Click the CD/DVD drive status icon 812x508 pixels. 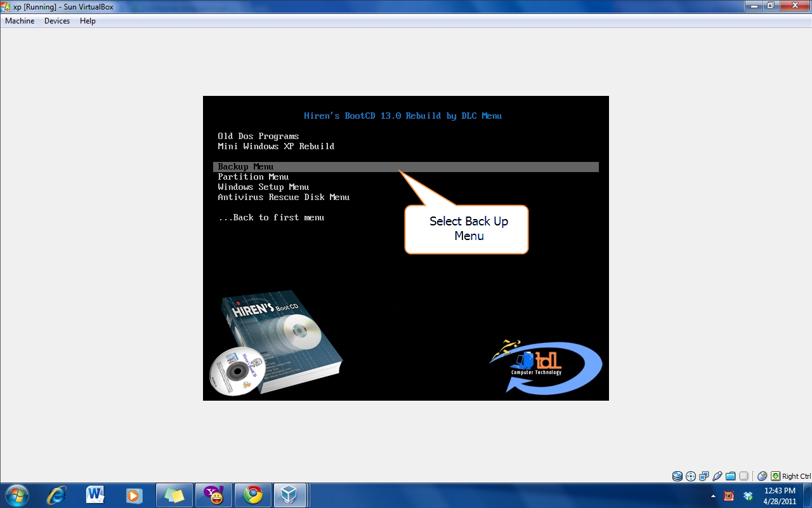click(691, 476)
